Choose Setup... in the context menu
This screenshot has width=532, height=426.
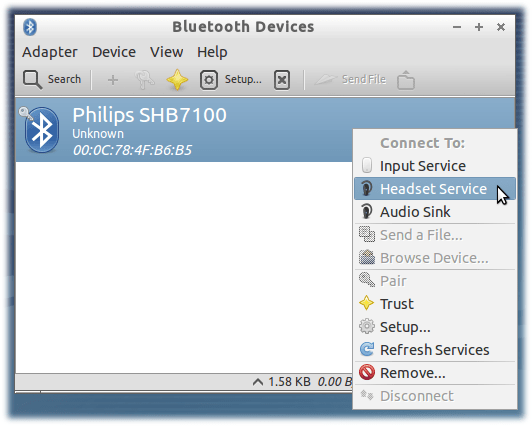(435, 327)
